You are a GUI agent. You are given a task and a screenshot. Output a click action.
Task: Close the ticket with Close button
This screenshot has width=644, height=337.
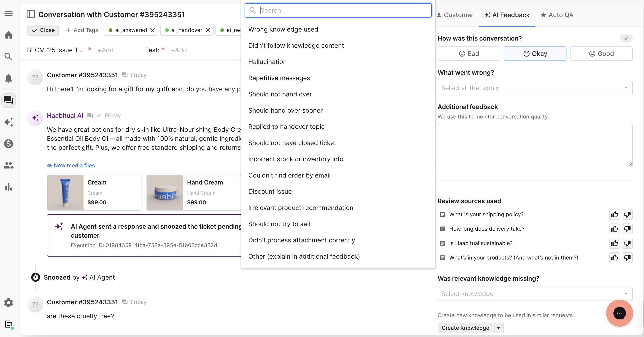pyautogui.click(x=43, y=30)
